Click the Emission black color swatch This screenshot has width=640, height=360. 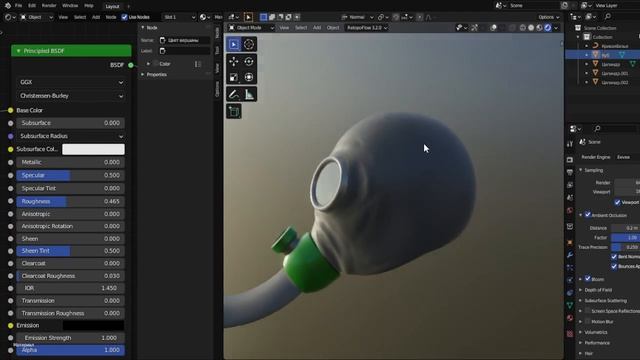93,325
